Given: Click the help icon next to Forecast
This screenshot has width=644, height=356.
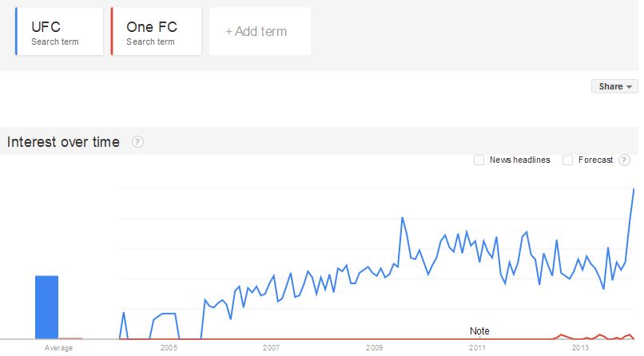Looking at the screenshot, I should tap(624, 160).
